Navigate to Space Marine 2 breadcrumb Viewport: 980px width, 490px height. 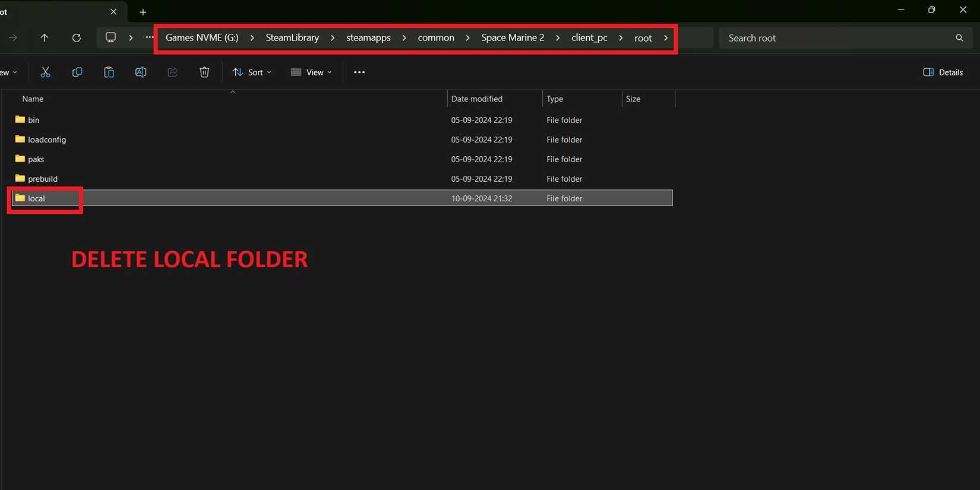click(513, 37)
